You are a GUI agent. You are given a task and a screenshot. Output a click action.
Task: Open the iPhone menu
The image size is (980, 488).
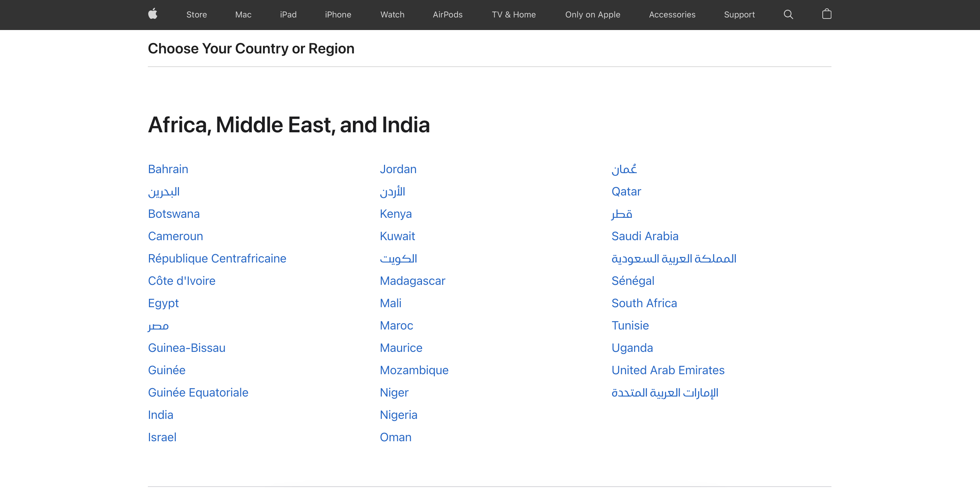point(338,14)
